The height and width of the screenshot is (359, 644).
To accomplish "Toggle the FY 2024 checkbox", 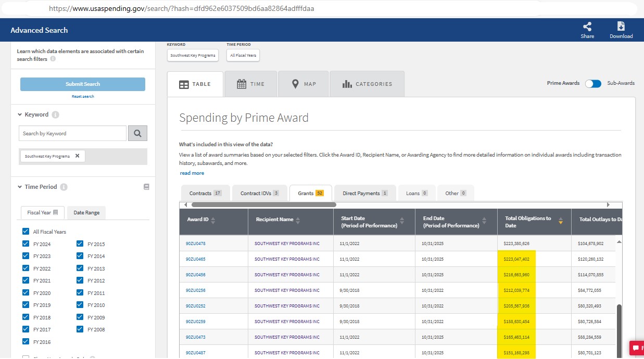I will pos(26,243).
